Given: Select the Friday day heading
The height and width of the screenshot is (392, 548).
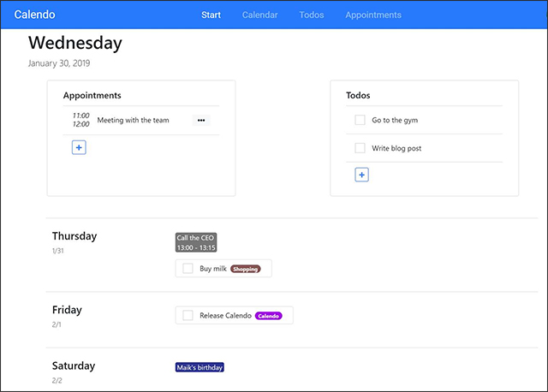Looking at the screenshot, I should click(x=67, y=310).
